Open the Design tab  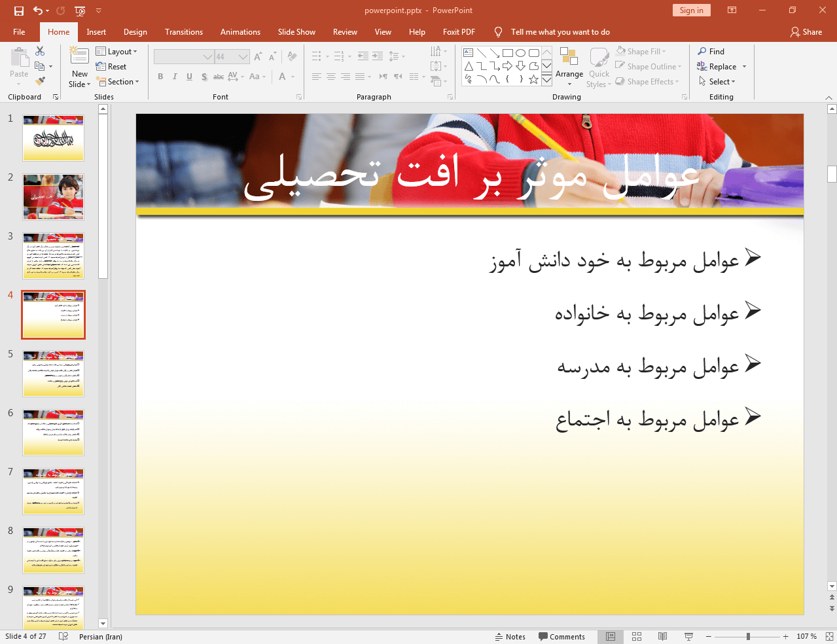pyautogui.click(x=135, y=32)
